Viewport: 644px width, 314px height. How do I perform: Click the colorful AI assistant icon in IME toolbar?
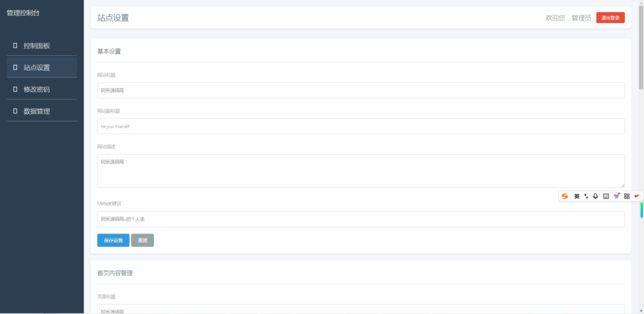616,196
